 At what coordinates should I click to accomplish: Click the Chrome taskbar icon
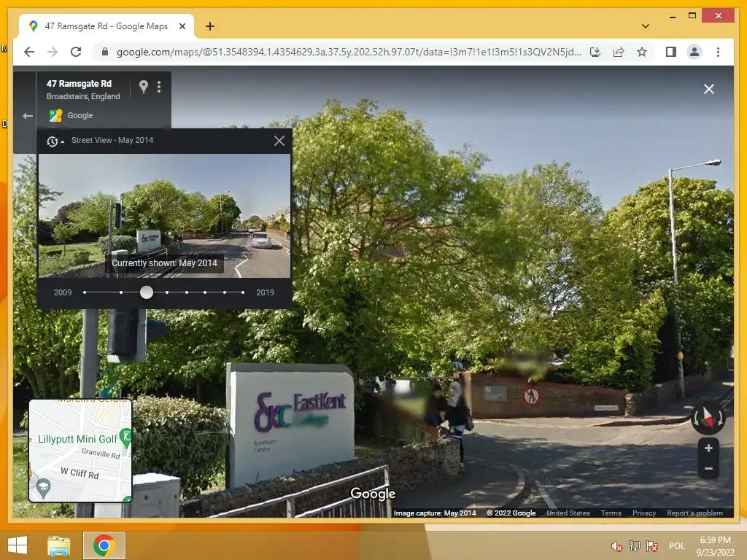click(104, 545)
